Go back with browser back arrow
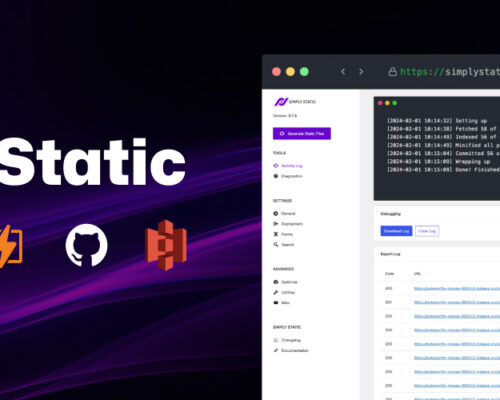 click(343, 72)
